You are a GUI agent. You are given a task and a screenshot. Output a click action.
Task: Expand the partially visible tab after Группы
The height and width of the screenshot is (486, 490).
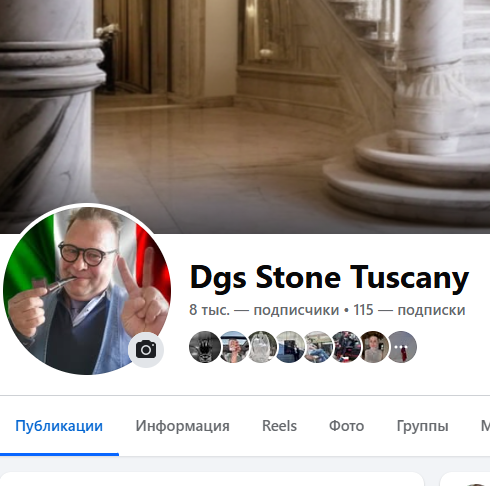(485, 426)
